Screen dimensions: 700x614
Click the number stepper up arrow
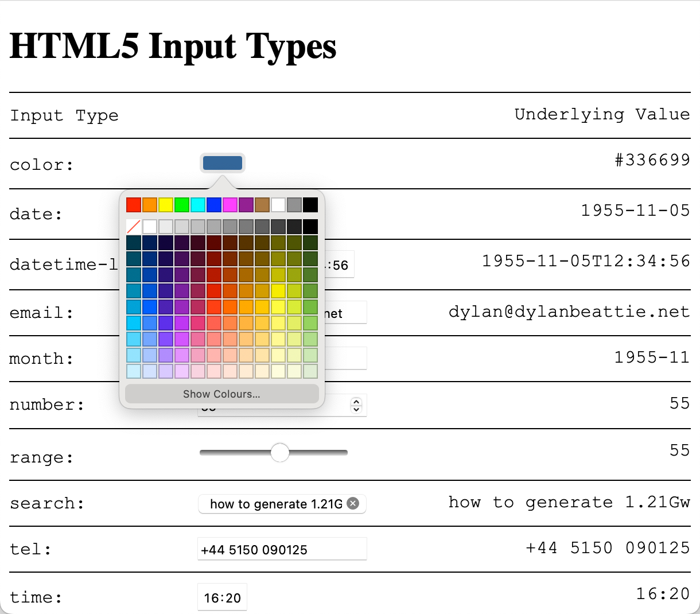click(x=355, y=401)
